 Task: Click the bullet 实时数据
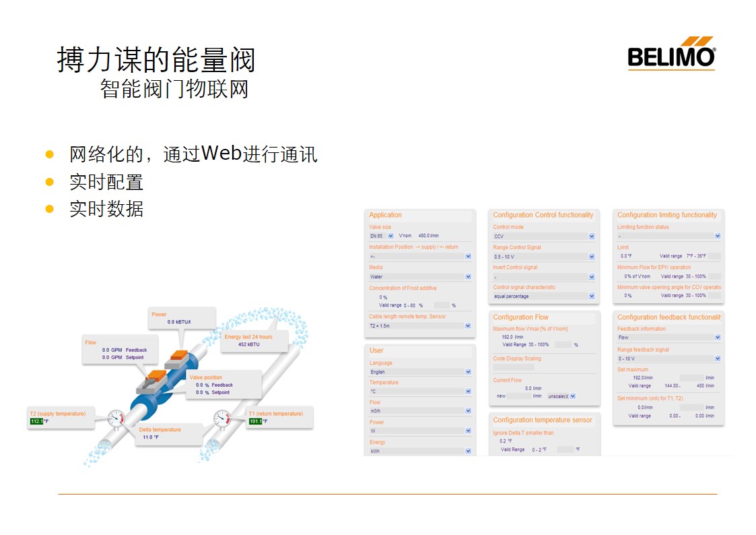click(106, 209)
